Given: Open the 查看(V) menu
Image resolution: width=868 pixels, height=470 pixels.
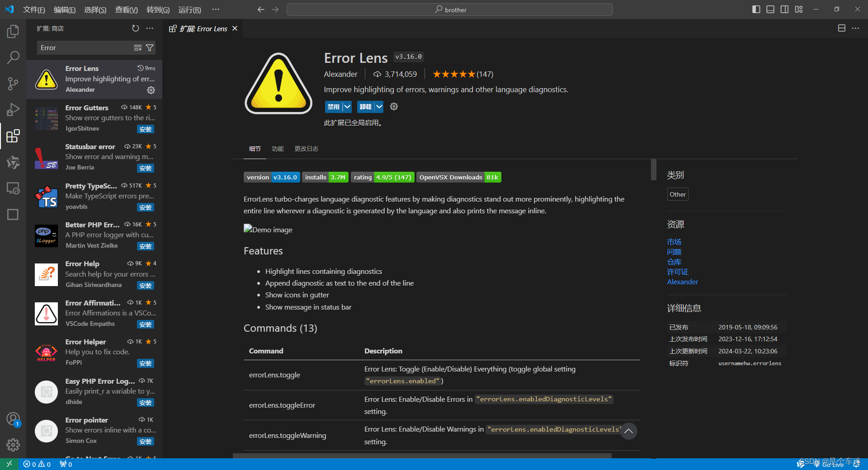Looking at the screenshot, I should pos(127,9).
